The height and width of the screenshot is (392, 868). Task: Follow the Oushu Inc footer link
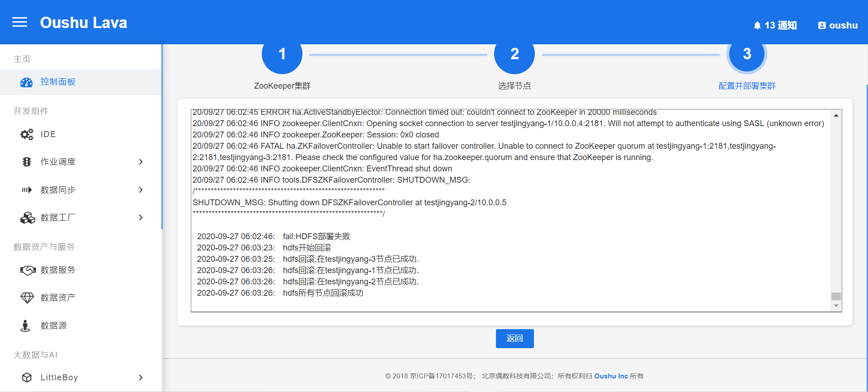tap(611, 376)
